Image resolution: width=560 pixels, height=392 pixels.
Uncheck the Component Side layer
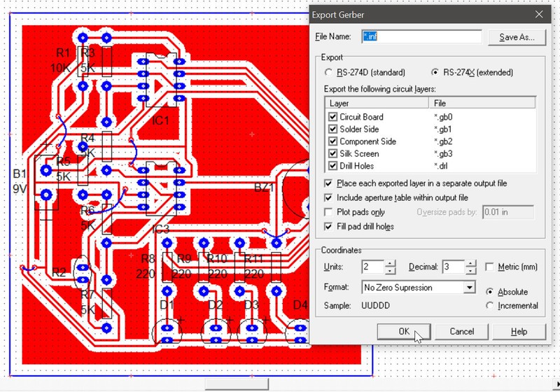coord(332,141)
